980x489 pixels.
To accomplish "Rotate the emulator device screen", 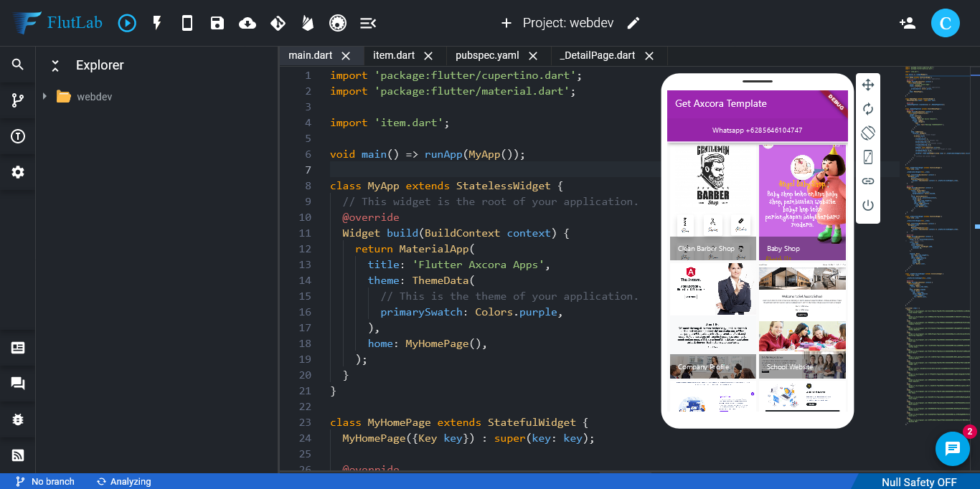I will click(x=868, y=133).
